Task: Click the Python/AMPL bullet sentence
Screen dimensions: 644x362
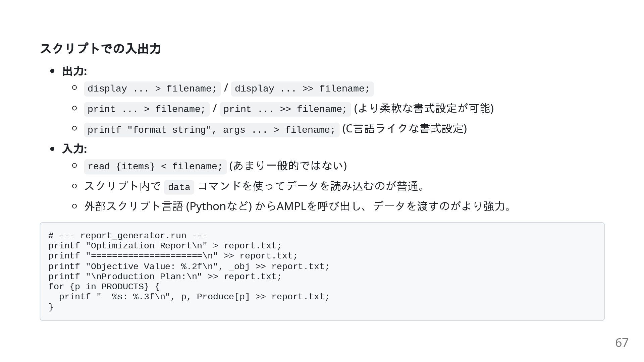Action: 297,206
